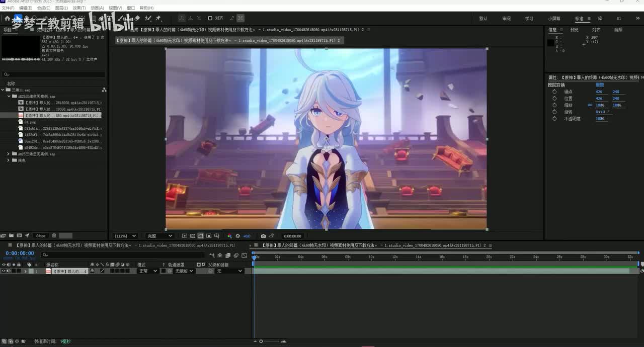The image size is (644, 347).
Task: Take a snapshot with camera icon
Action: click(263, 236)
